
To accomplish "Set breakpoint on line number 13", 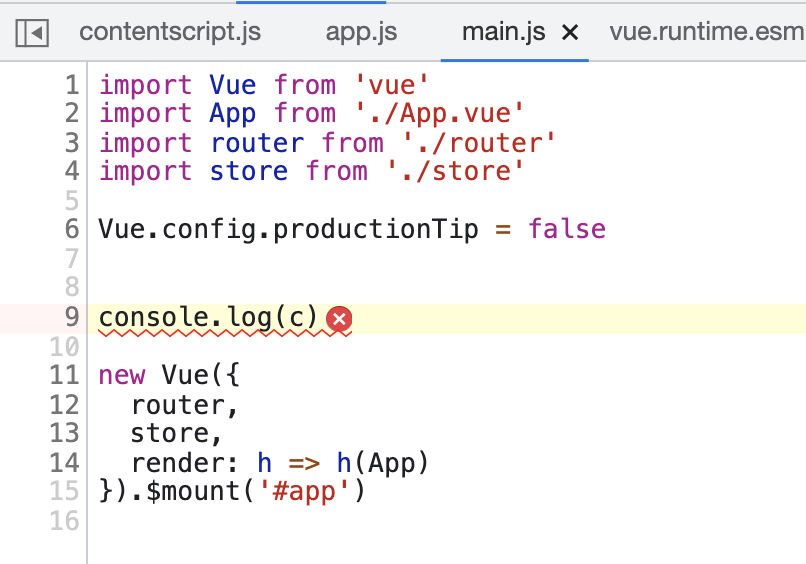I will pyautogui.click(x=64, y=433).
